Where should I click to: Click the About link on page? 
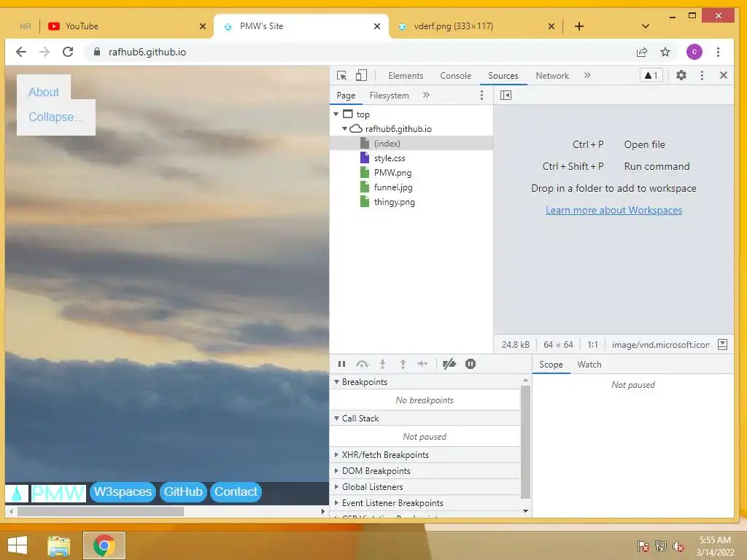[44, 92]
